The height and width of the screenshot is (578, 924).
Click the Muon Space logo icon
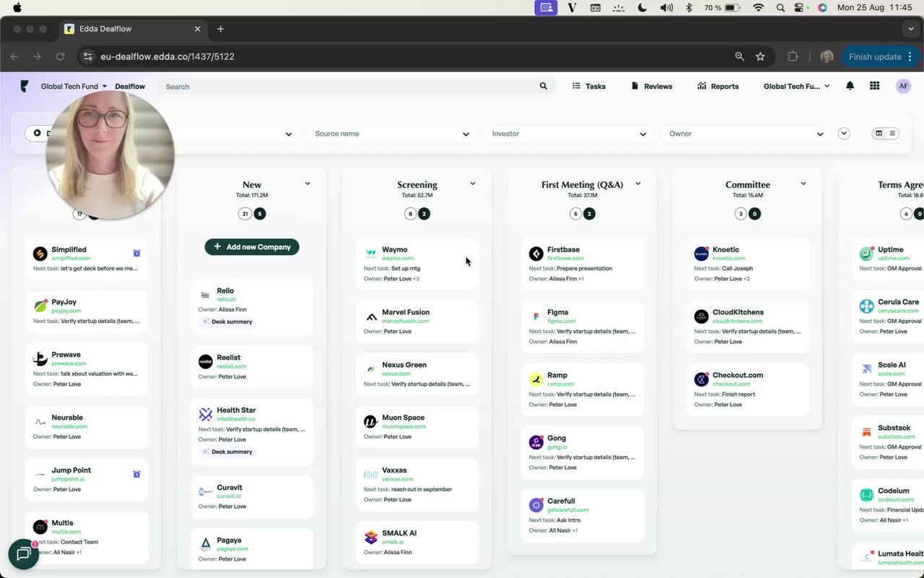371,421
